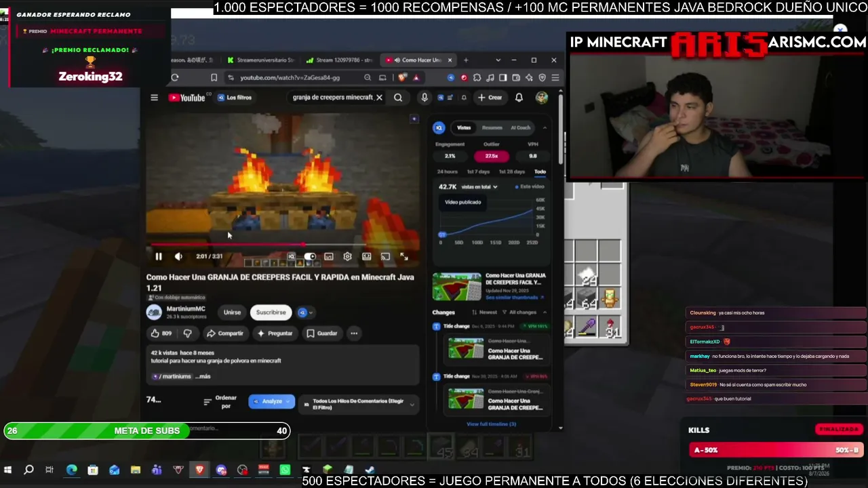Save the video with Guardar
Viewport: 868px width, 488px height.
(x=321, y=333)
